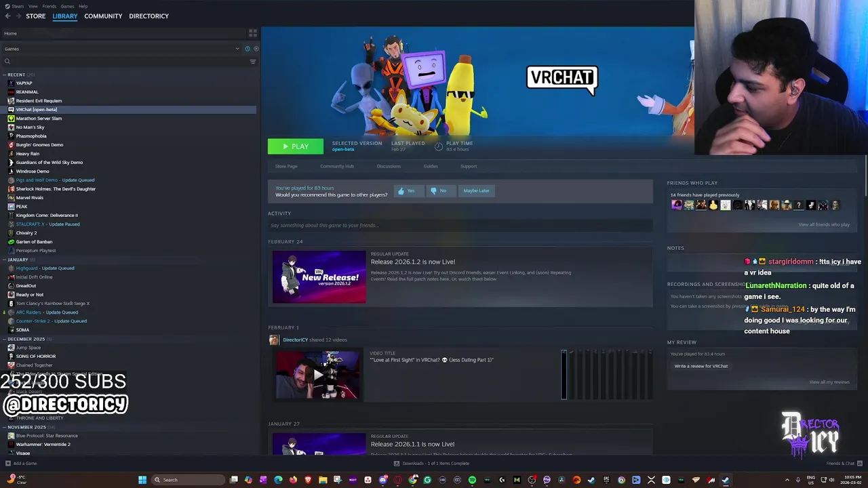Open the Discussions link
Viewport: 868px width, 488px height.
[389, 166]
